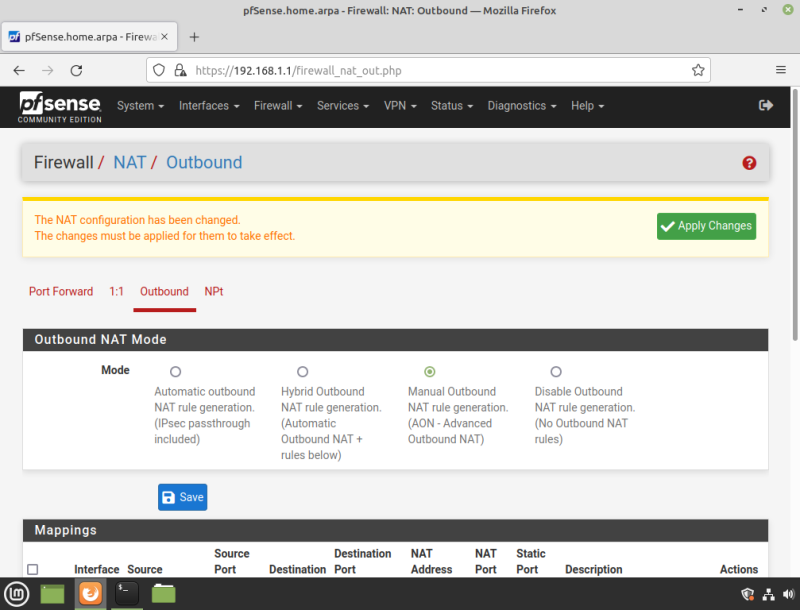This screenshot has width=800, height=610.
Task: Open the volume control tray icon
Action: click(788, 594)
